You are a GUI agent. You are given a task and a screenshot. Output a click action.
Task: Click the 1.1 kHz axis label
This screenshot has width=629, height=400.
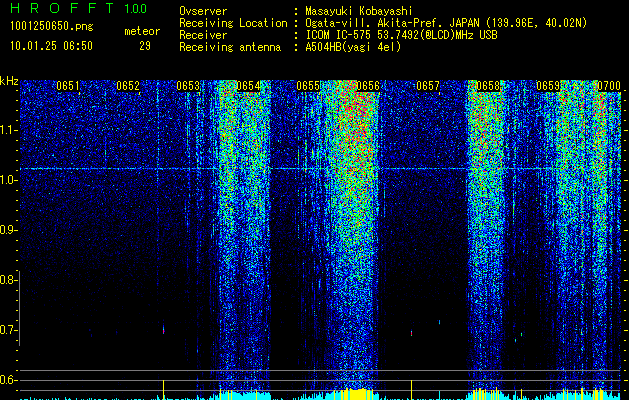click(8, 130)
